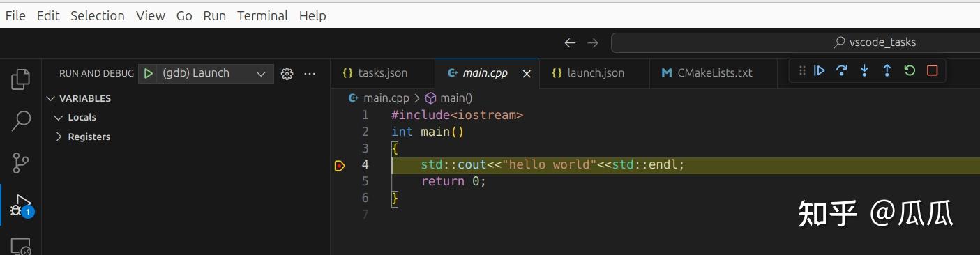Viewport: 980px width, 255px height.
Task: Open the Go menu
Action: pos(184,15)
